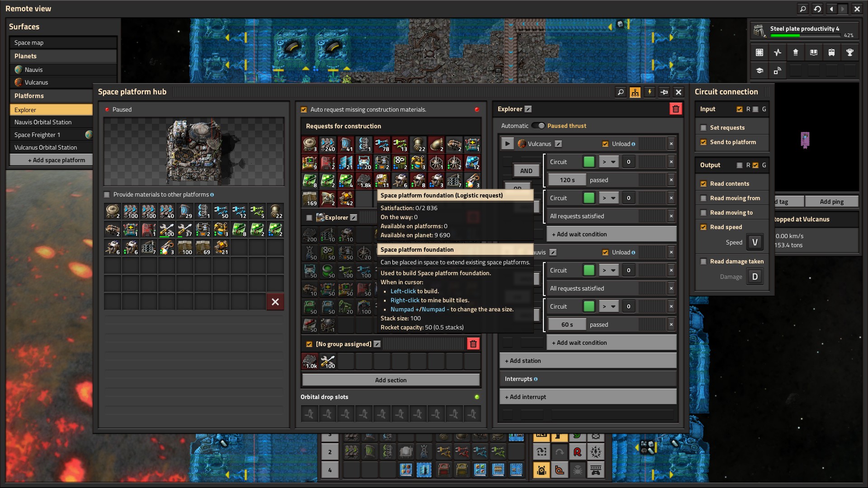
Task: Open the Factoriopedia book icon
Action: tap(814, 52)
